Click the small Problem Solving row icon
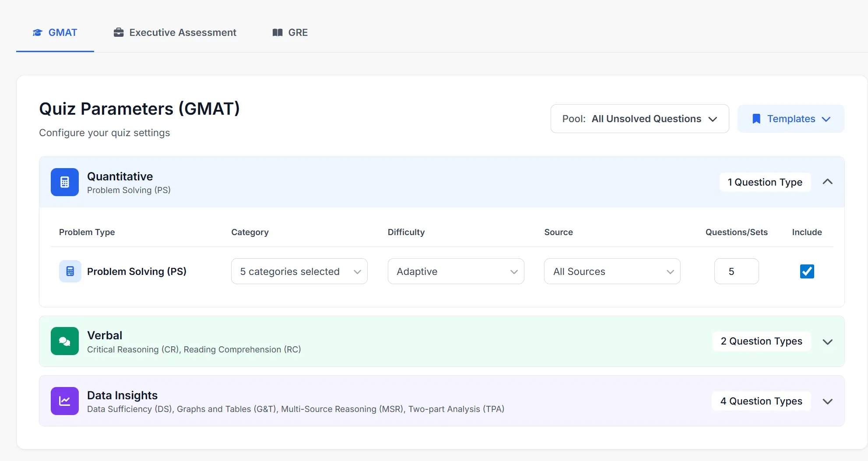Screen dimensions: 868x461 point(70,271)
